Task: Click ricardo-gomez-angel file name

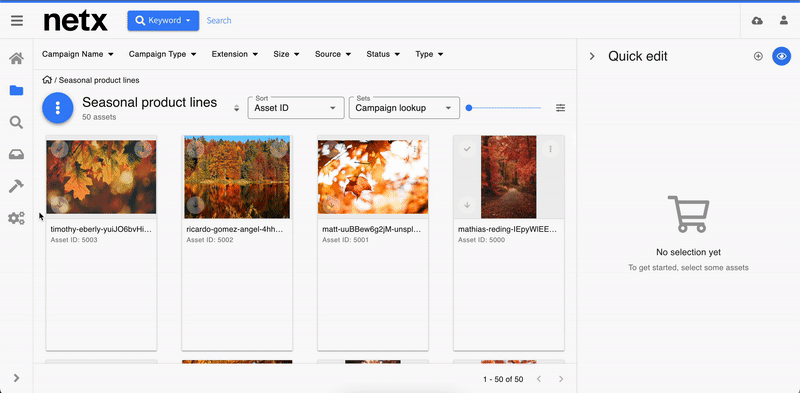Action: [235, 230]
